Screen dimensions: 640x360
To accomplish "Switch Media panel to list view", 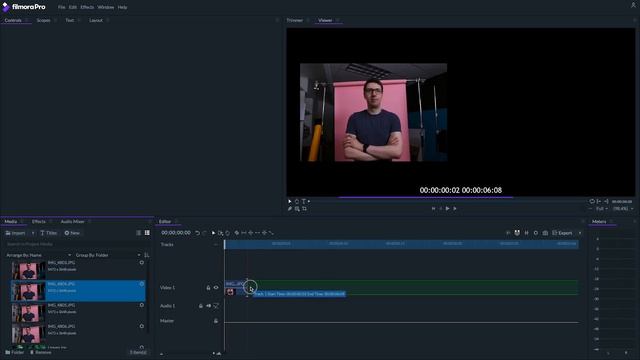I will [x=138, y=233].
